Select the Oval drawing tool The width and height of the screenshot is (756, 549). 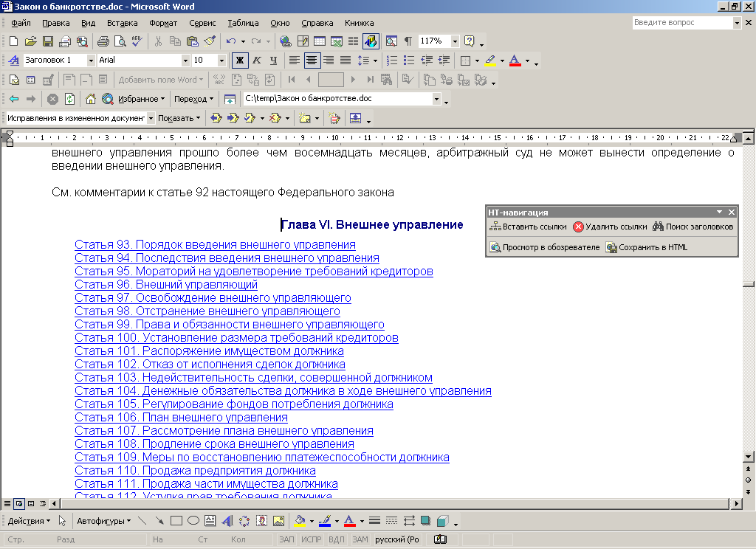(193, 520)
